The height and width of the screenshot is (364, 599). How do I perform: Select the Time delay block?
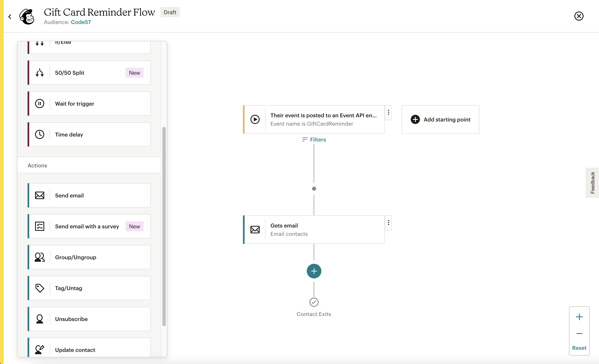[x=89, y=134]
